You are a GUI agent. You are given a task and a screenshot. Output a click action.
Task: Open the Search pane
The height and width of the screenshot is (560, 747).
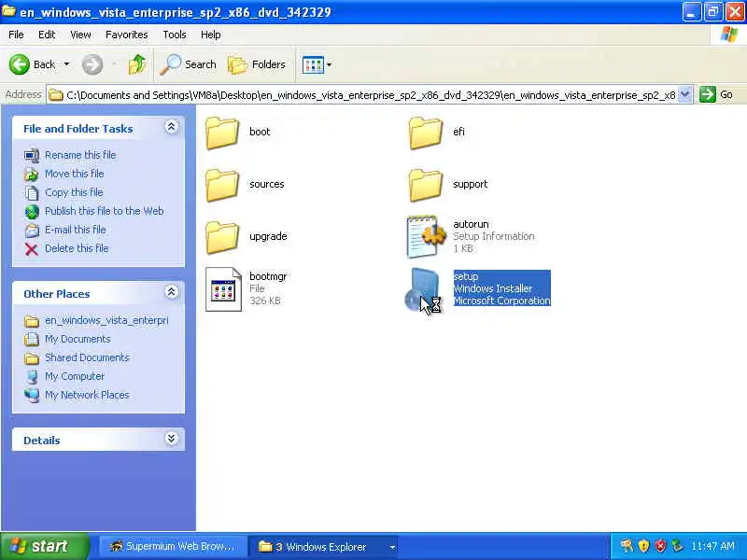189,64
